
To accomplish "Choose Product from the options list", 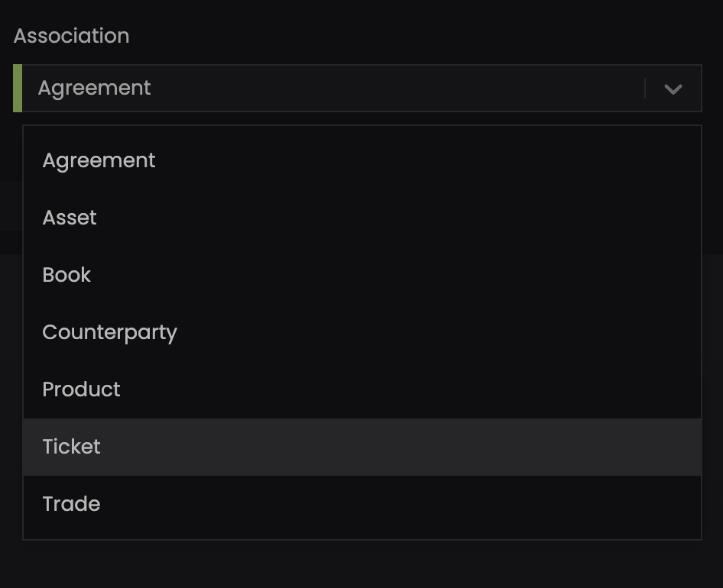I will [x=82, y=389].
